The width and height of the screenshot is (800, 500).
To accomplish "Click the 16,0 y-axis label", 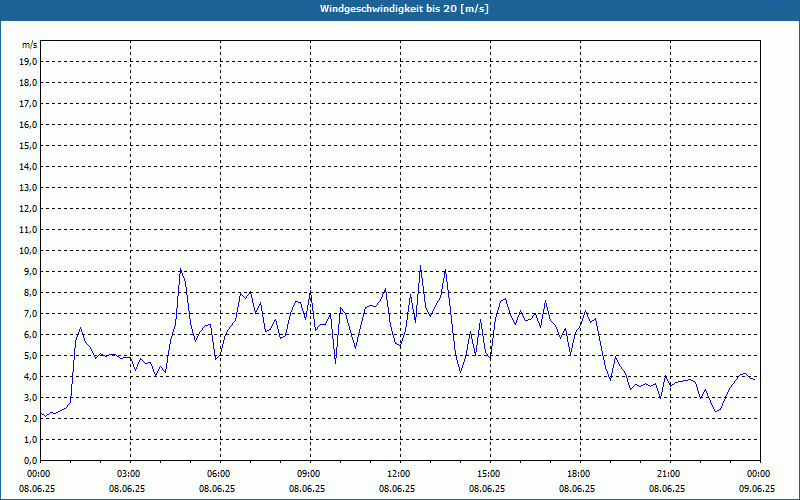I will pyautogui.click(x=29, y=124).
